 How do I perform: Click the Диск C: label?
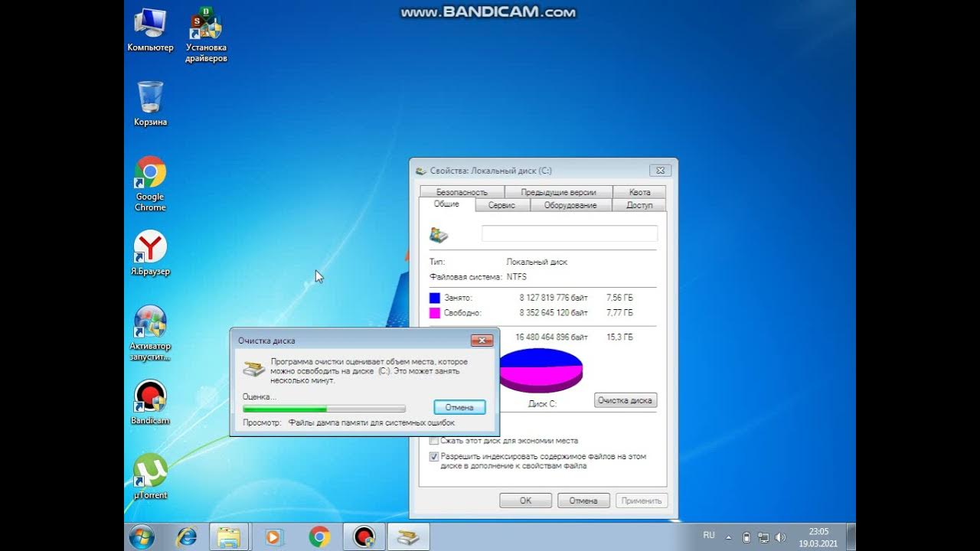[542, 403]
